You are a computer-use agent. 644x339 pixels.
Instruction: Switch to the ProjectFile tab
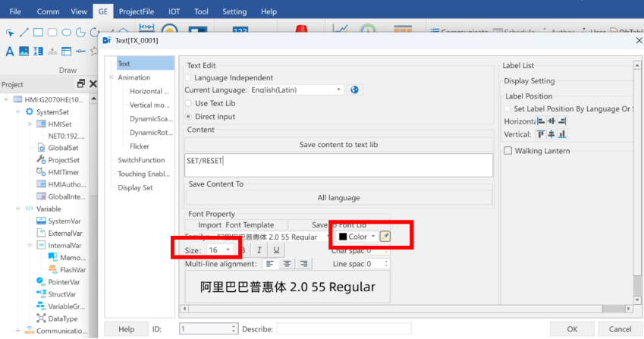tap(137, 11)
